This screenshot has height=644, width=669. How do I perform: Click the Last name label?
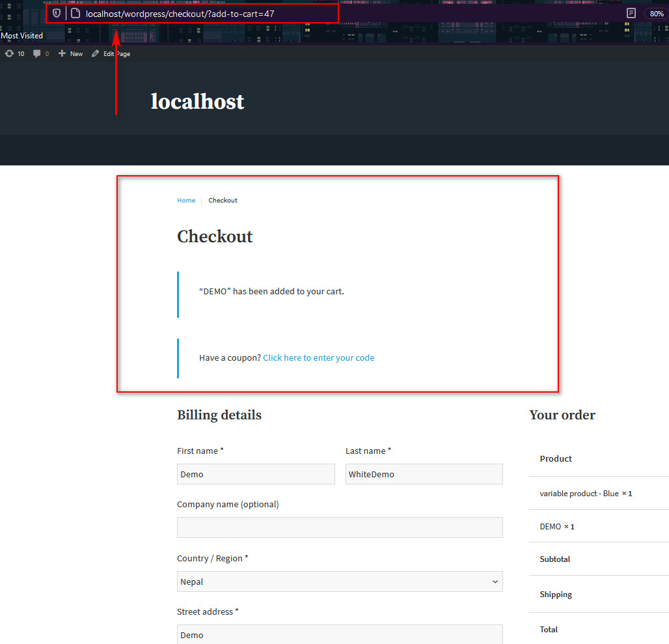point(368,451)
